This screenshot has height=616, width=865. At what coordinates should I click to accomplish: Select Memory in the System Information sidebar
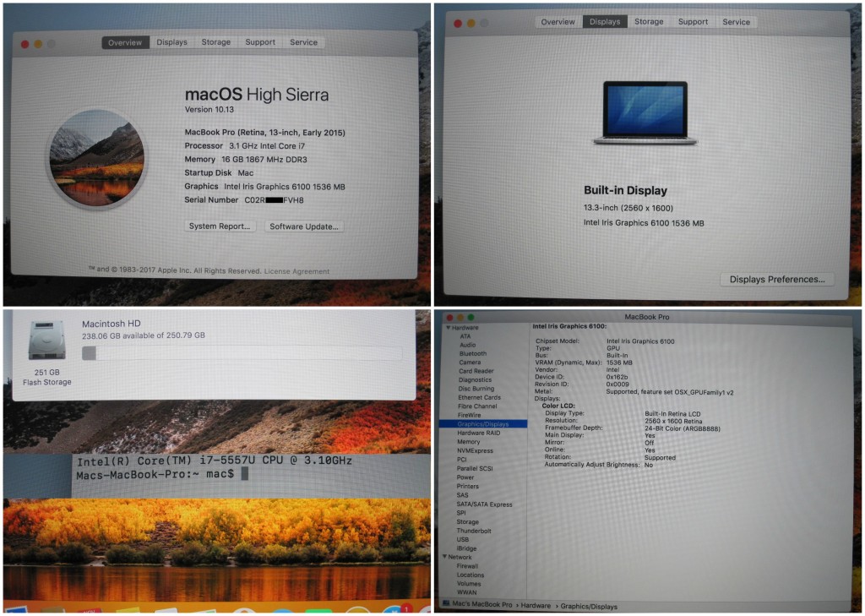click(468, 442)
